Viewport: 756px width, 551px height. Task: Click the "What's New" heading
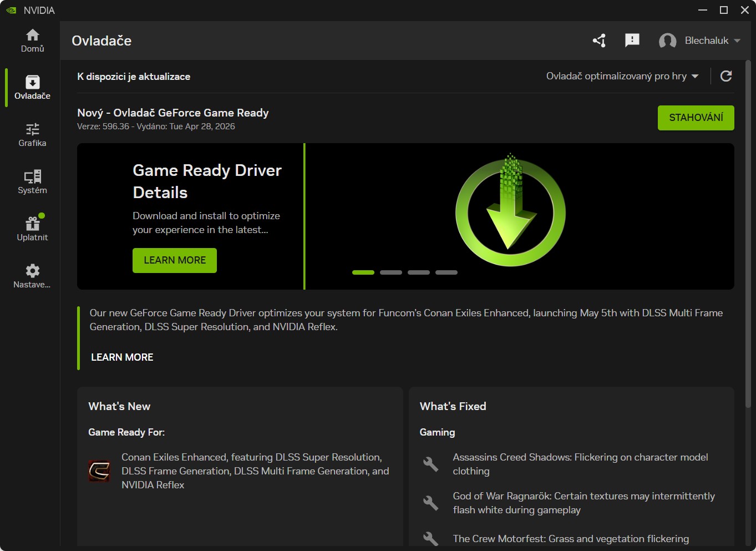(119, 406)
